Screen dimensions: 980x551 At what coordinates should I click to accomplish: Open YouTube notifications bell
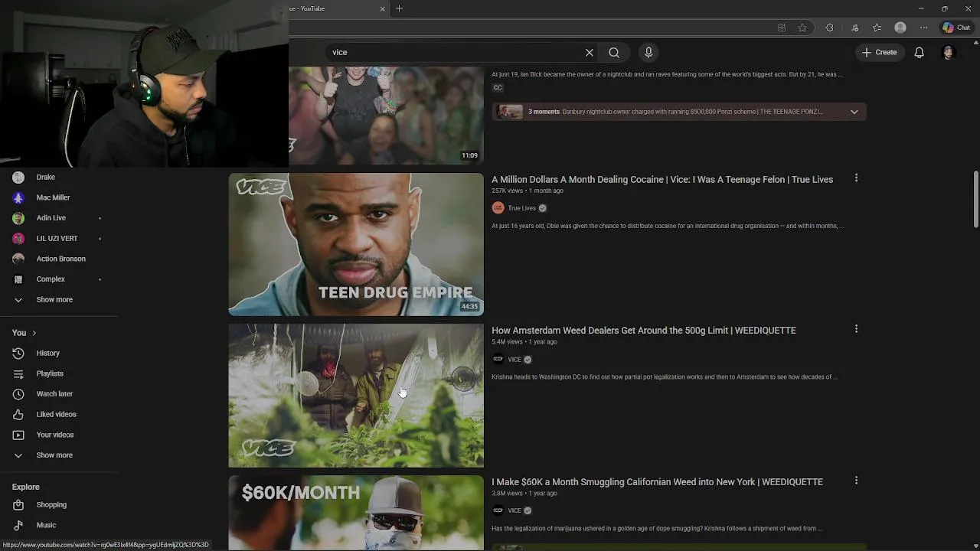tap(920, 52)
